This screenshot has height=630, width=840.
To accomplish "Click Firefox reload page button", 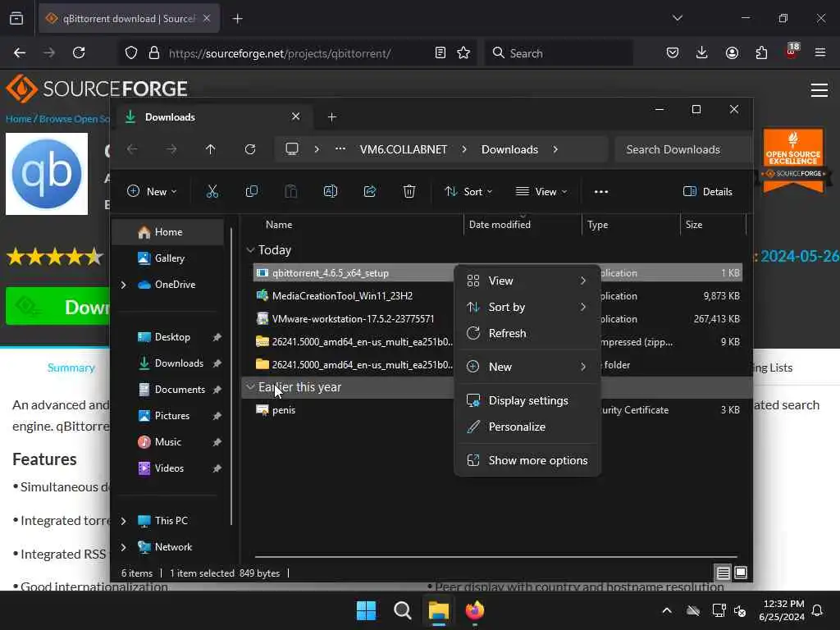I will (x=79, y=52).
